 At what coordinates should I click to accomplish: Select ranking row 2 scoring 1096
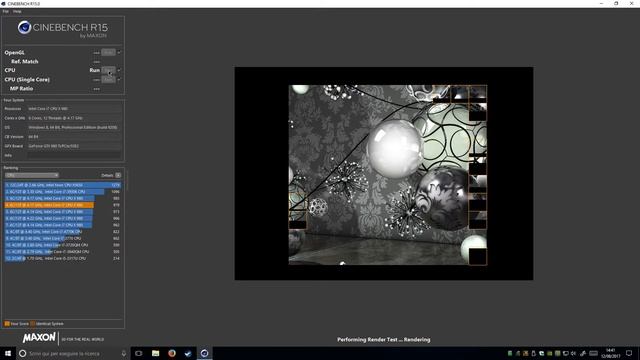pyautogui.click(x=62, y=191)
